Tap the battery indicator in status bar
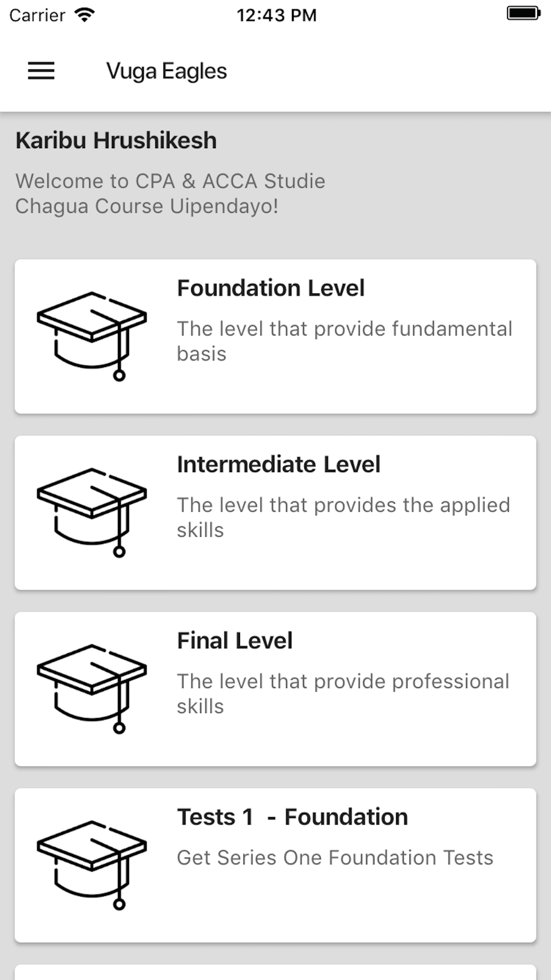Screen dimensions: 551x980 [523, 13]
